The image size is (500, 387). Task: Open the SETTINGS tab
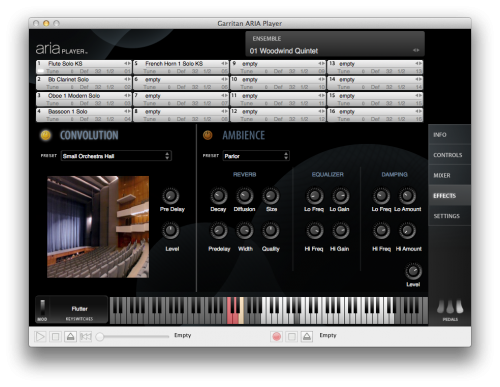coord(449,216)
